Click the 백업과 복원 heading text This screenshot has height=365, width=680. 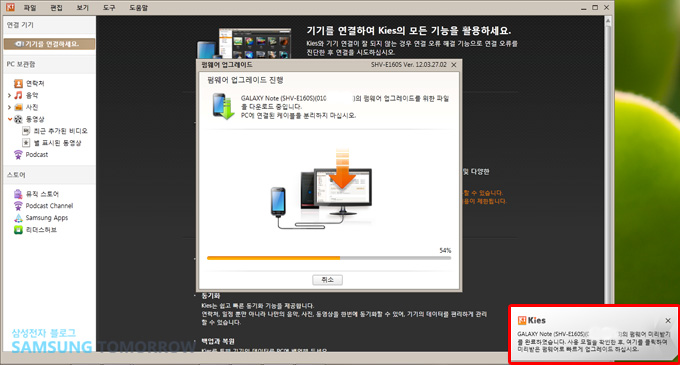click(x=218, y=341)
